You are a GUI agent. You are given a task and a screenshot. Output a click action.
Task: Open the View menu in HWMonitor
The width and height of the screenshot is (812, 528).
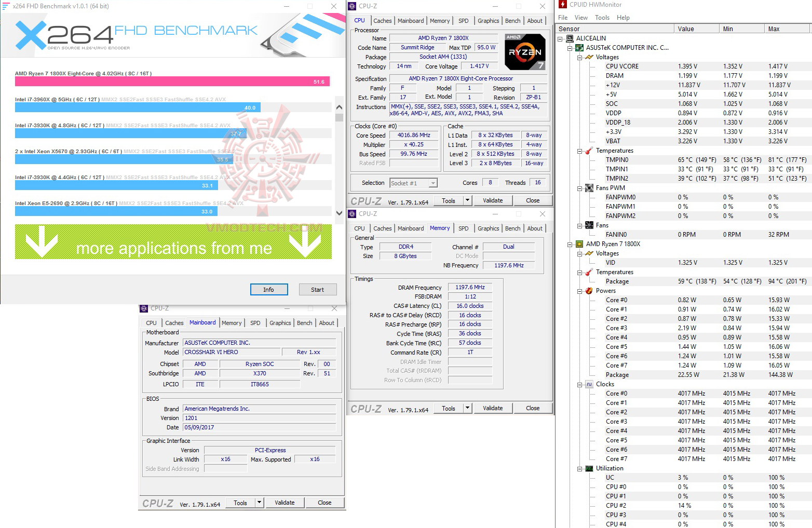coord(581,18)
